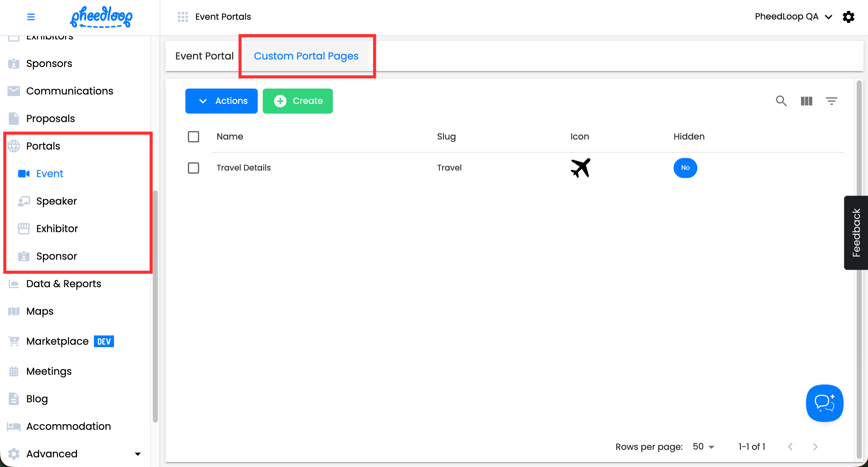Screen dimensions: 868x467
Task: Toggle the Hidden 'No' badge
Action: (x=685, y=168)
